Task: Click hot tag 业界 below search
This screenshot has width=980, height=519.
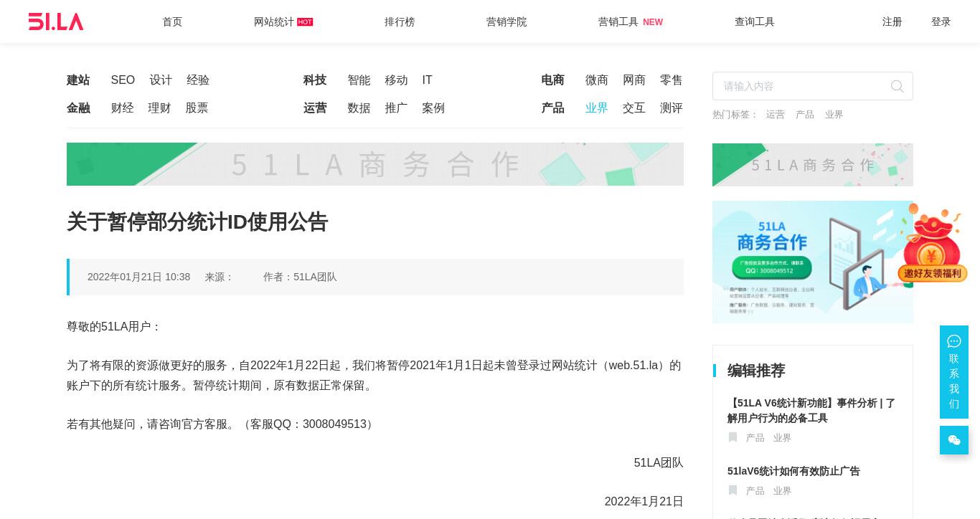Action: tap(834, 115)
